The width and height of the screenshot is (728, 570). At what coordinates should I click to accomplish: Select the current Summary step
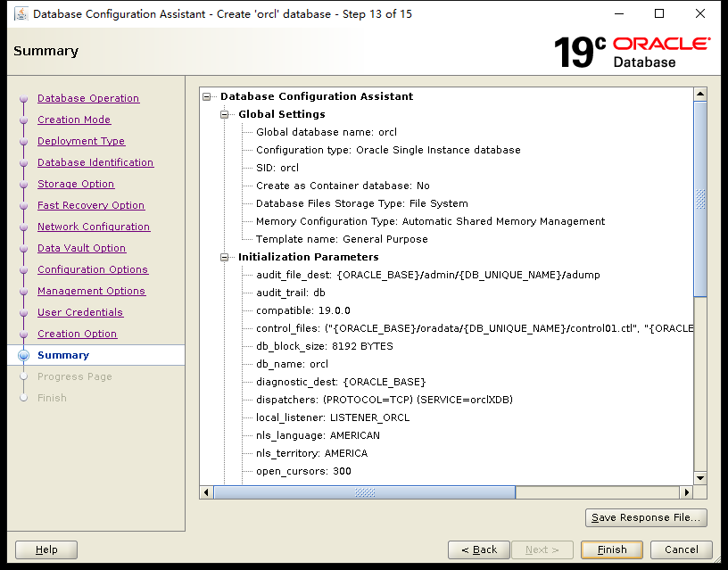click(x=63, y=355)
